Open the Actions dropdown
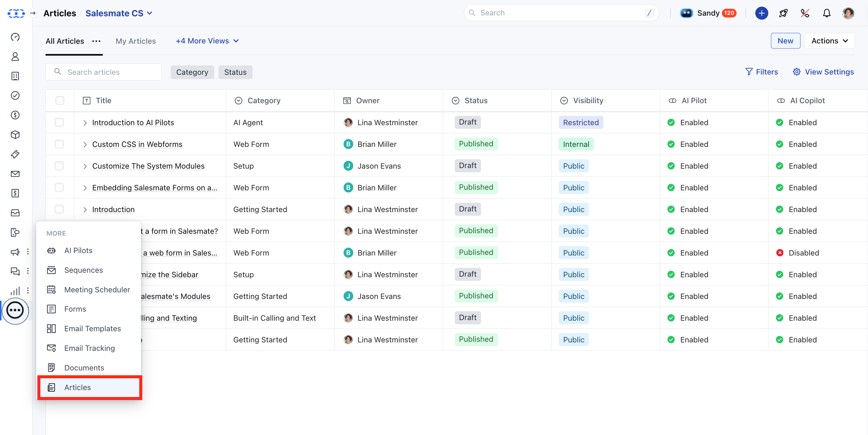The width and height of the screenshot is (868, 435). click(829, 41)
